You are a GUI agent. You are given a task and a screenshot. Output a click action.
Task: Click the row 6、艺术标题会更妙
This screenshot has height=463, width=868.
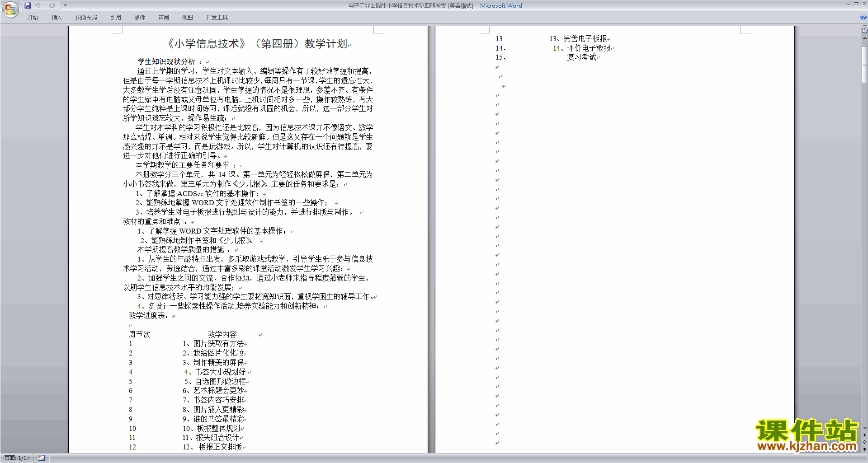213,391
